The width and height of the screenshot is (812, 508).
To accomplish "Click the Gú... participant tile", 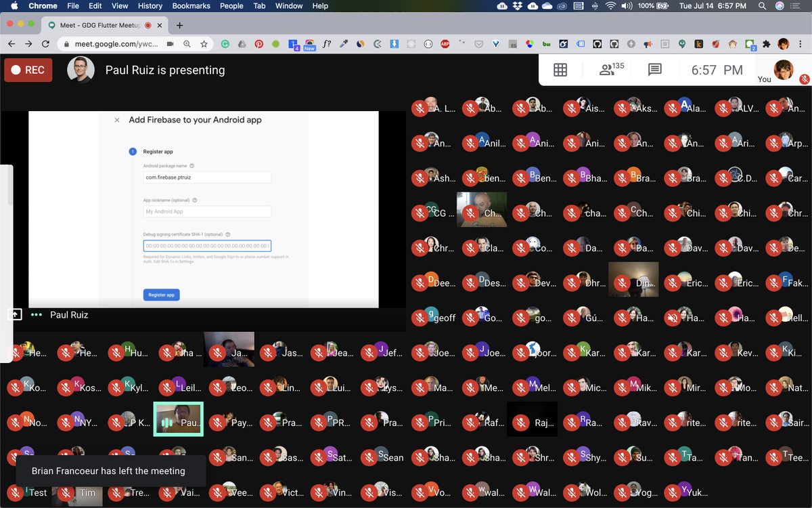I will (583, 314).
